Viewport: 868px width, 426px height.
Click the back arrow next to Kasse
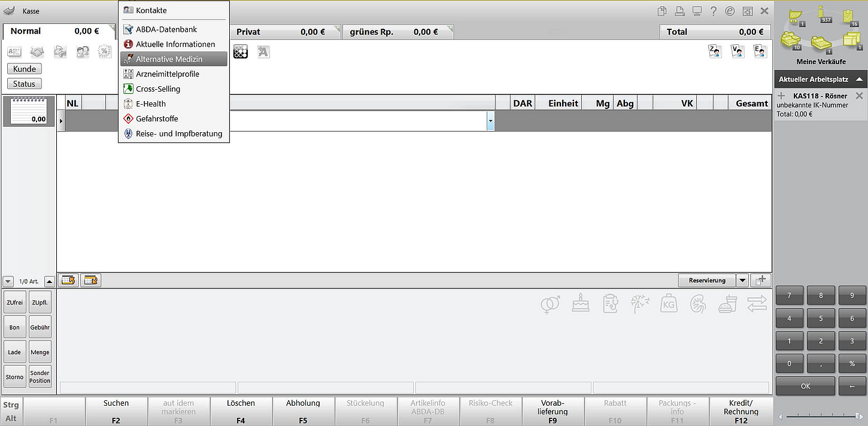pos(10,11)
